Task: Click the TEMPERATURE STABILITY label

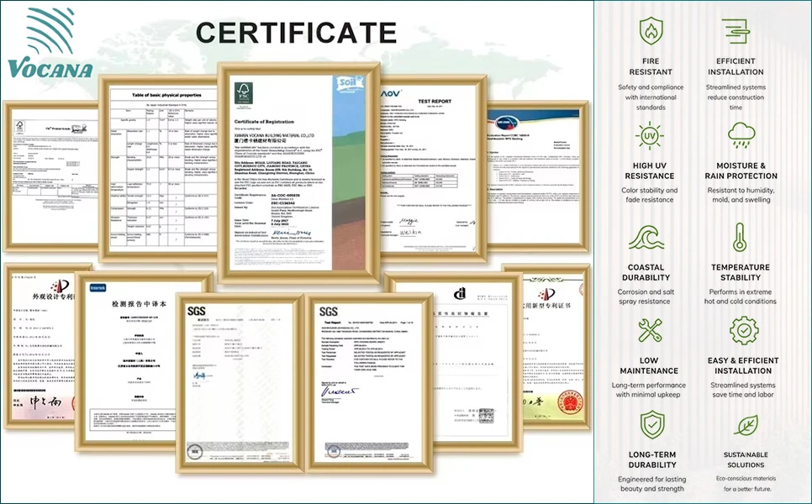Action: pos(741,272)
